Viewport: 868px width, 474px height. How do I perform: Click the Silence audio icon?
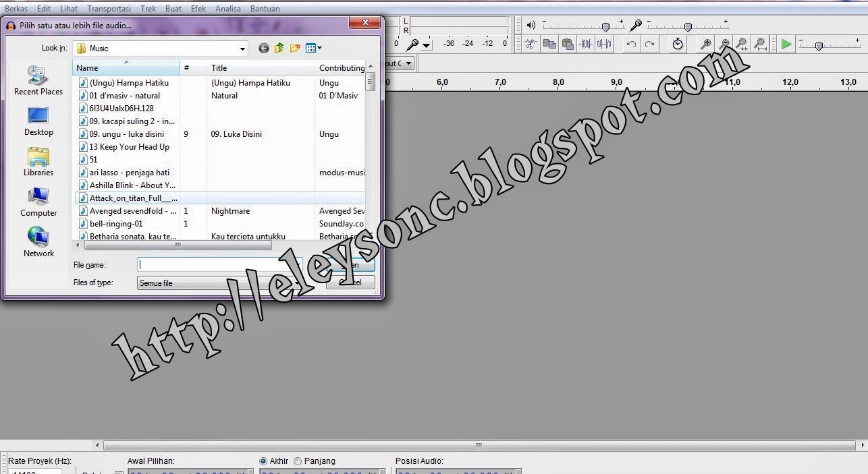pos(604,44)
